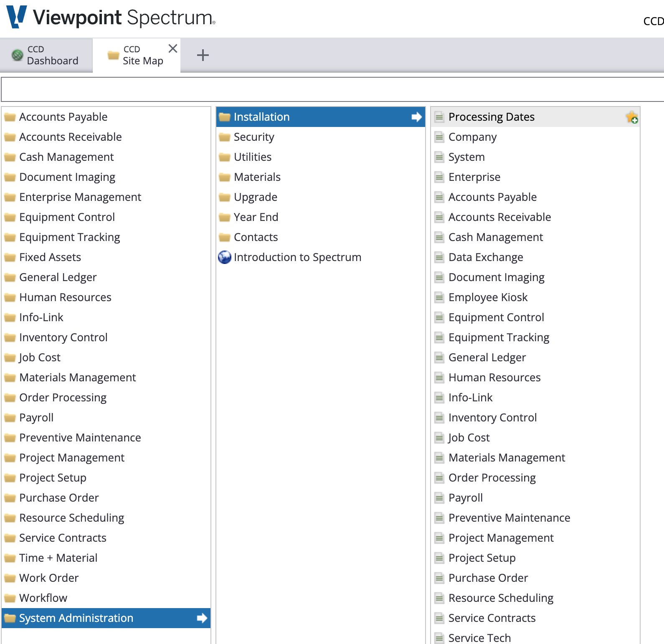
Task: Open the Document Imaging folder in left column
Action: pos(106,177)
